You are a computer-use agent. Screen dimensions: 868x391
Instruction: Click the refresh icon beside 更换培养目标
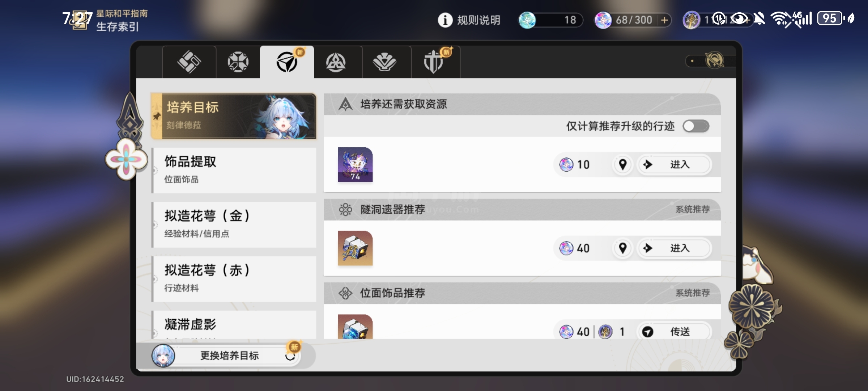coord(290,356)
